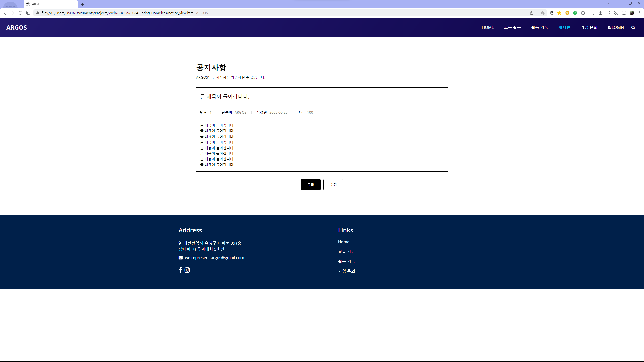Click the search magnifier icon in navbar
Viewport: 644px width, 362px height.
(633, 28)
